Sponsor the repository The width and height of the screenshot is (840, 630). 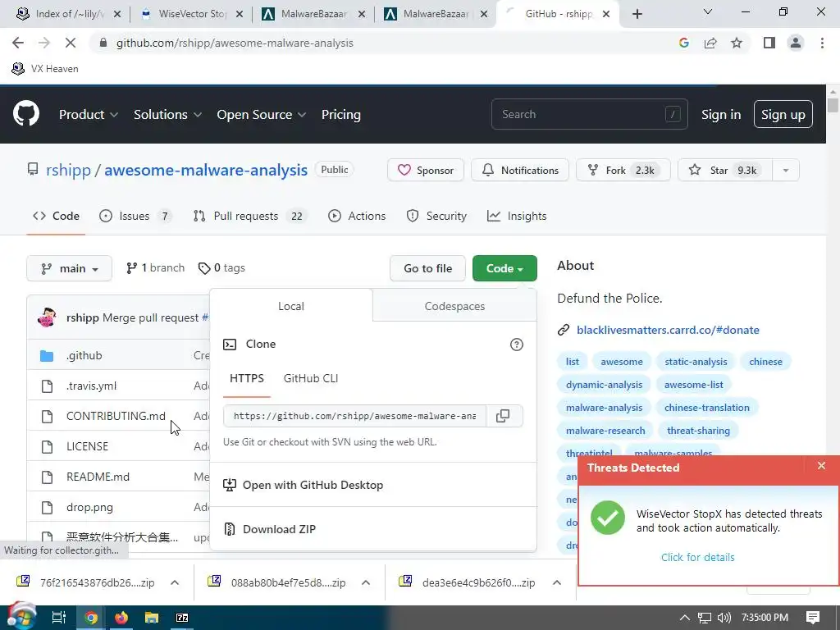tap(426, 171)
